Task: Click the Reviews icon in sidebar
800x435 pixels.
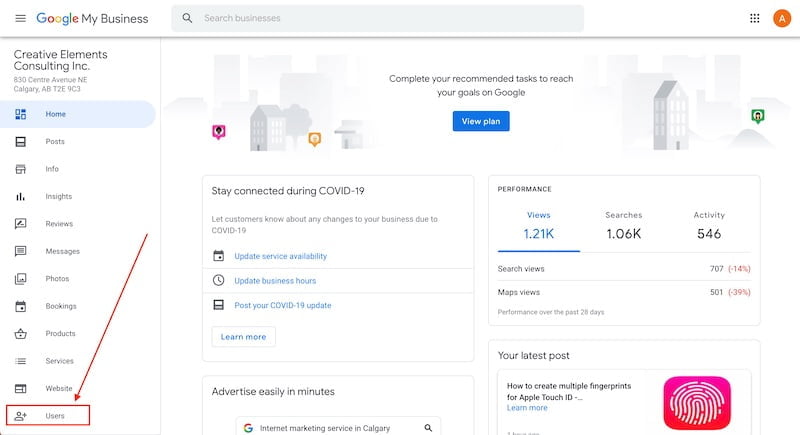Action: [20, 224]
